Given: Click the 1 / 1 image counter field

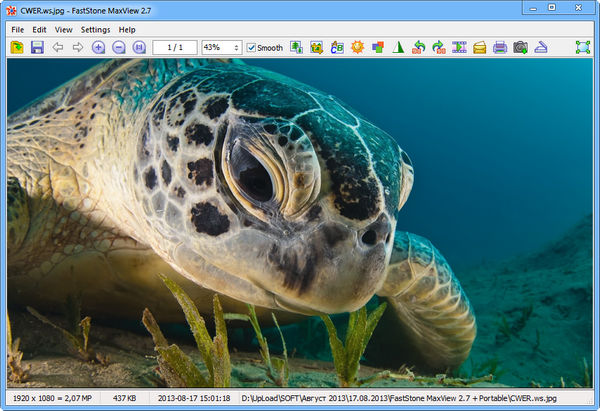Looking at the screenshot, I should coord(175,47).
